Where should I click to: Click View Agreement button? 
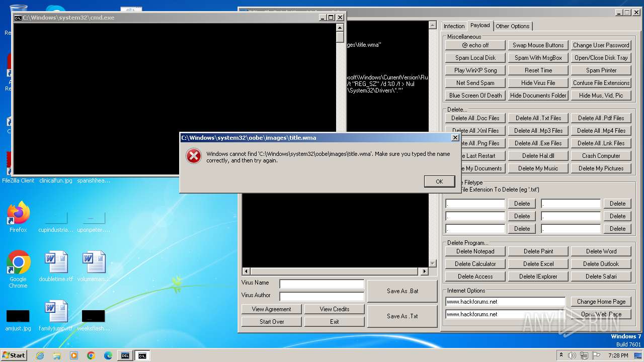click(x=272, y=309)
